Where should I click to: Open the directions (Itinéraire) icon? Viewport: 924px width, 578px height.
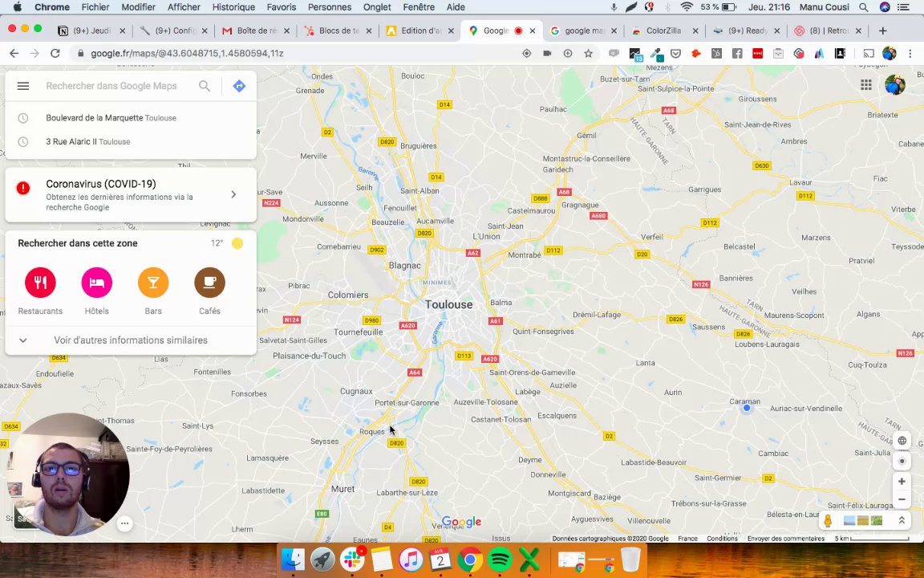239,86
